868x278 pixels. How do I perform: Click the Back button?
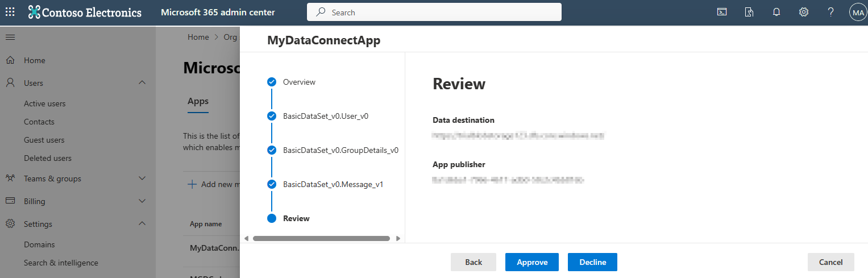[x=474, y=262]
